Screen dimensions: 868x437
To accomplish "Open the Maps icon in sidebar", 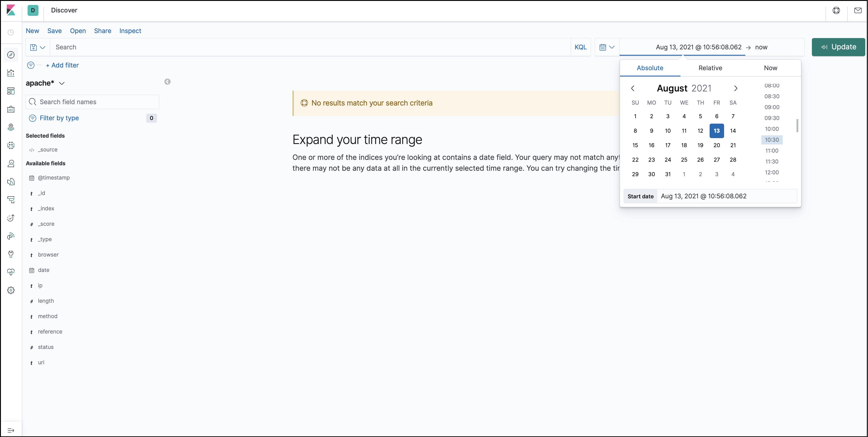I will click(11, 127).
